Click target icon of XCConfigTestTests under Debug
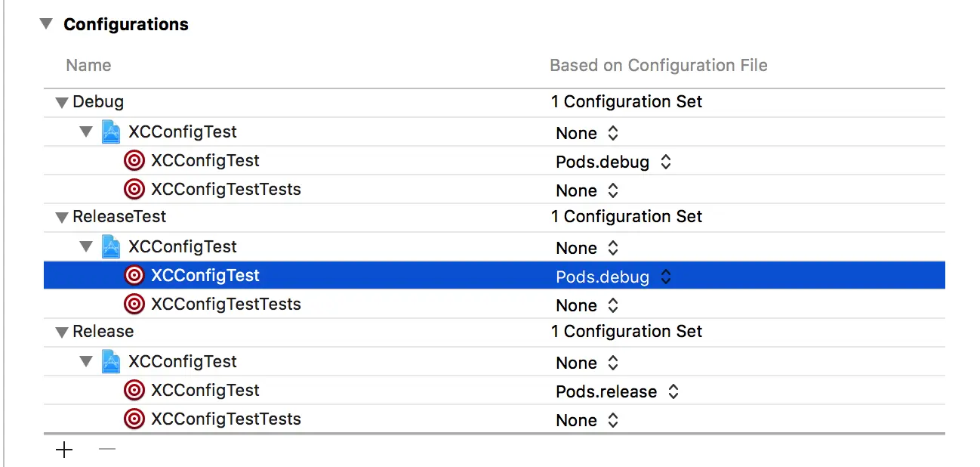The width and height of the screenshot is (980, 467). pyautogui.click(x=134, y=190)
